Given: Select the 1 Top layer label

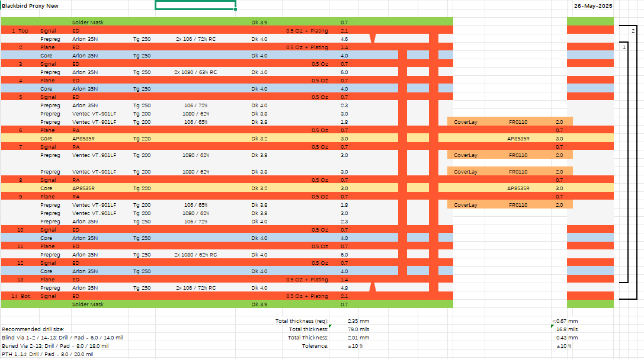Looking at the screenshot, I should 20,30.
